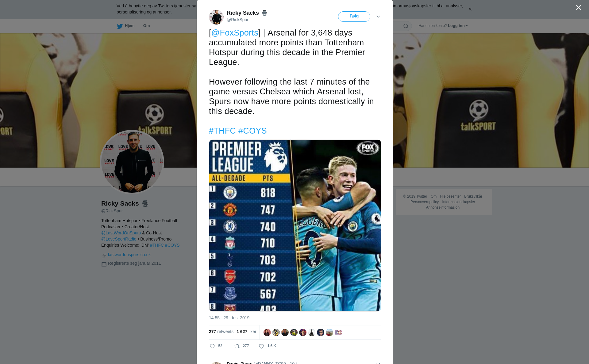The height and width of the screenshot is (364, 589).
Task: Open the large profile picture
Action: point(132,162)
